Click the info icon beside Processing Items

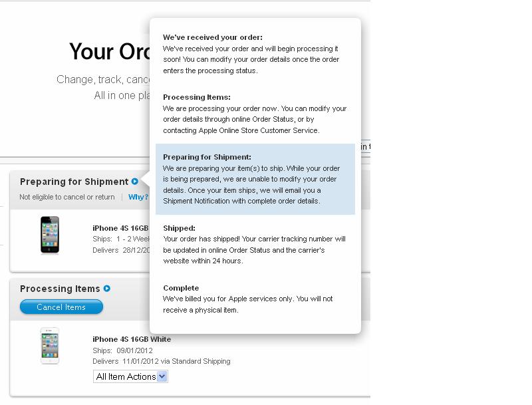coord(107,289)
